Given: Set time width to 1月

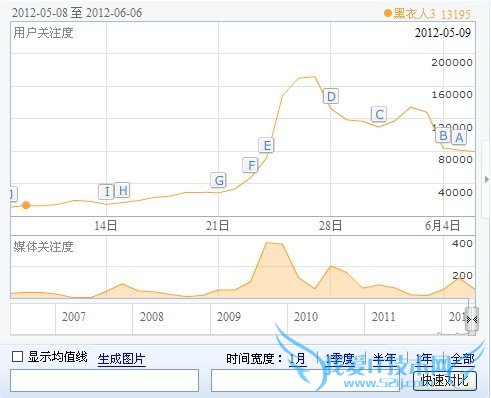Looking at the screenshot, I should click(297, 359).
